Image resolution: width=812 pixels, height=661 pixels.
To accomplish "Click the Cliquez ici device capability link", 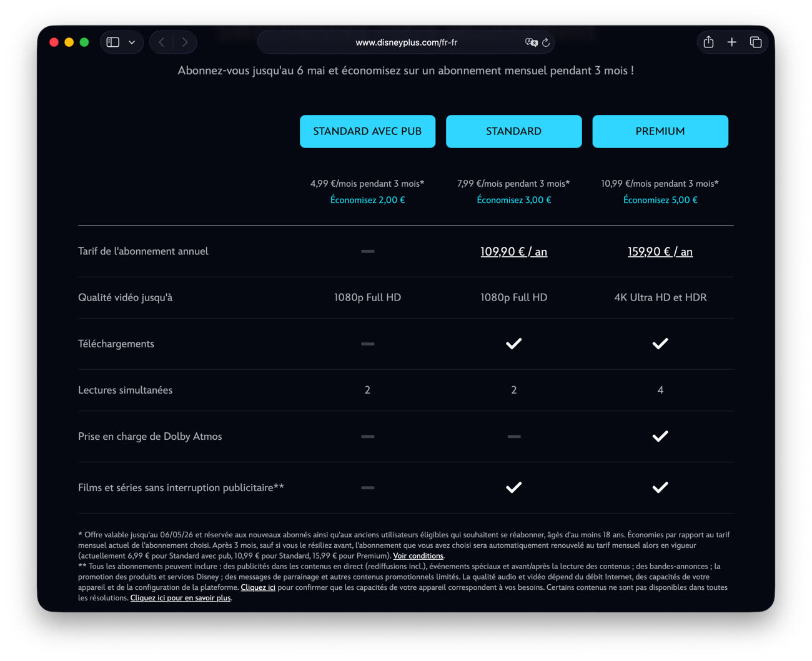I will point(258,587).
